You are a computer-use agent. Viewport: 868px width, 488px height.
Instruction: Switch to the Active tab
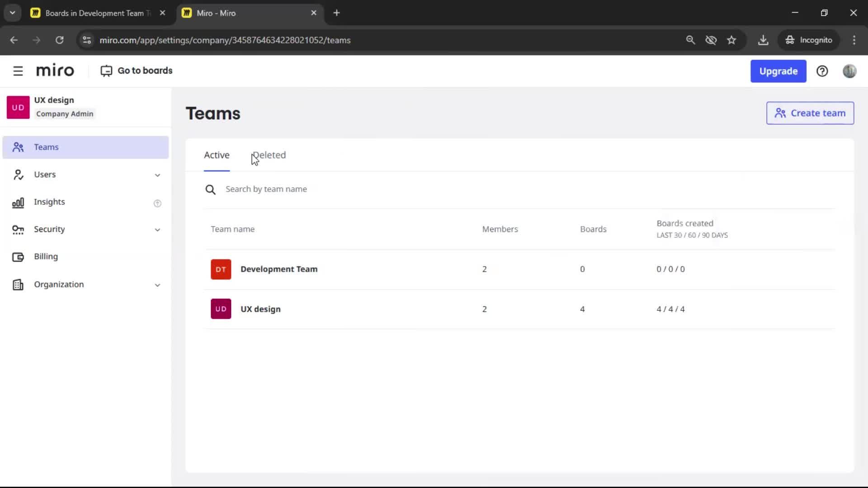217,155
